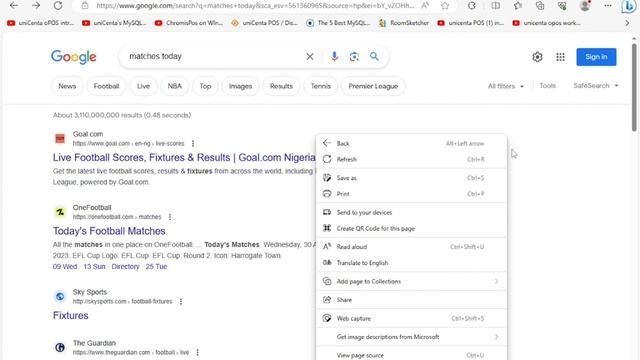Choose Read aloud in context menu
Screen dimensions: 640x360
pyautogui.click(x=411, y=247)
